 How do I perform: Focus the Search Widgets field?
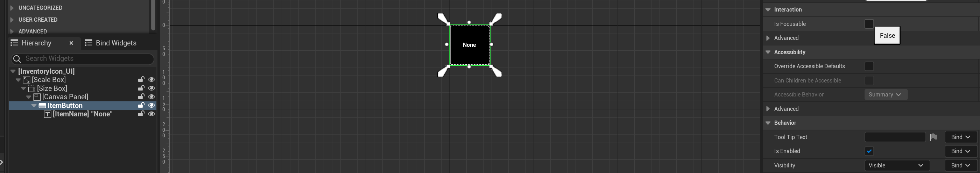pyautogui.click(x=83, y=59)
